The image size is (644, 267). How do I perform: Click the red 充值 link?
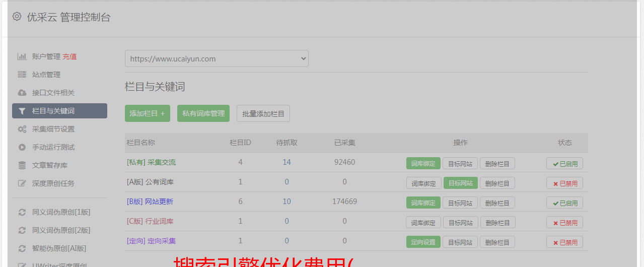pos(69,56)
